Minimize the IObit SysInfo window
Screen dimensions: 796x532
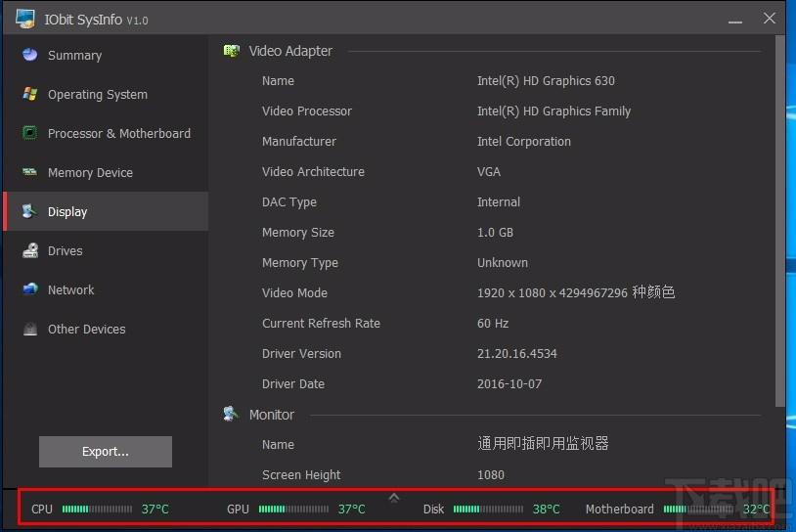pyautogui.click(x=734, y=21)
